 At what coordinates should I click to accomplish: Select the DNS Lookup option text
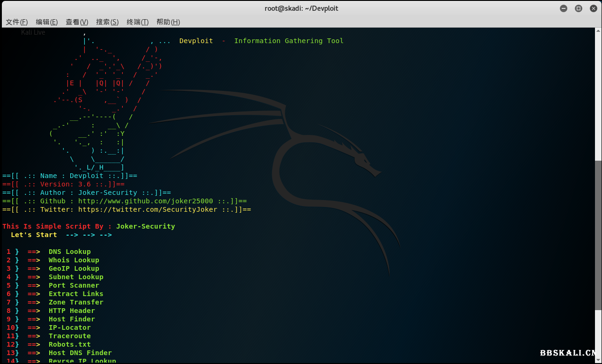[69, 252]
